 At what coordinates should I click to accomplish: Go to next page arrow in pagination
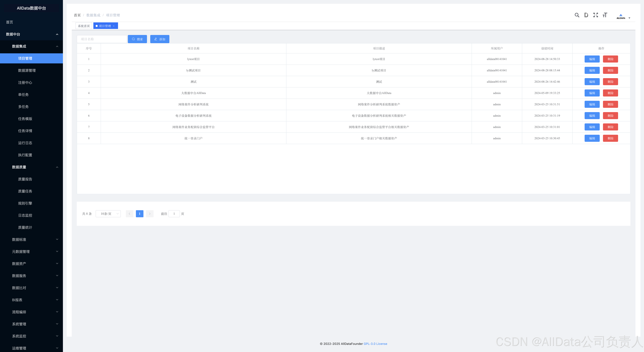pyautogui.click(x=149, y=214)
